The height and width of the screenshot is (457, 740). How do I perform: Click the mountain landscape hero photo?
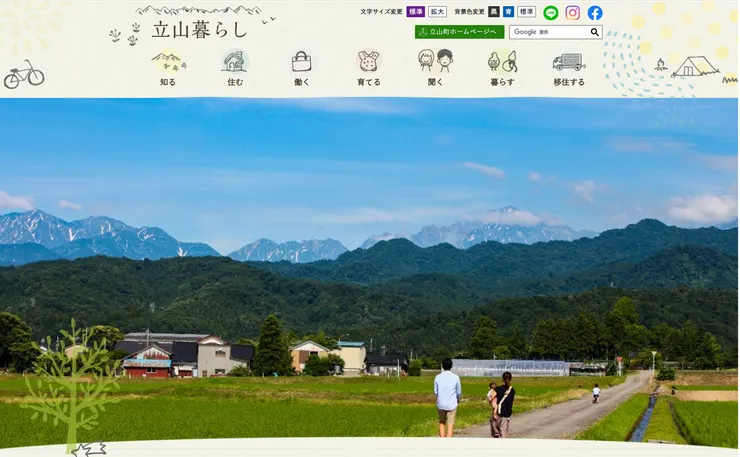(369, 271)
